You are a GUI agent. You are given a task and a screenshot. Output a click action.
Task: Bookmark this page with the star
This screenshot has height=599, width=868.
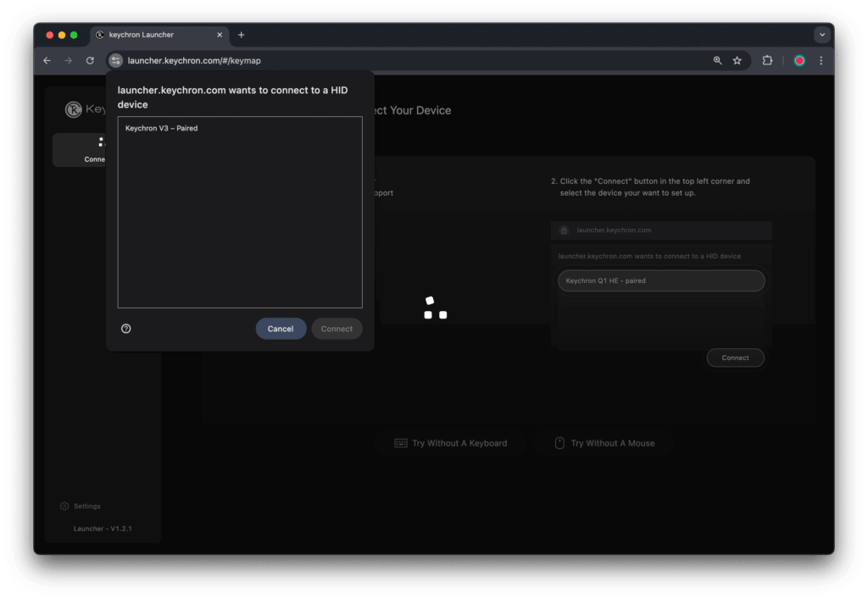tap(737, 60)
